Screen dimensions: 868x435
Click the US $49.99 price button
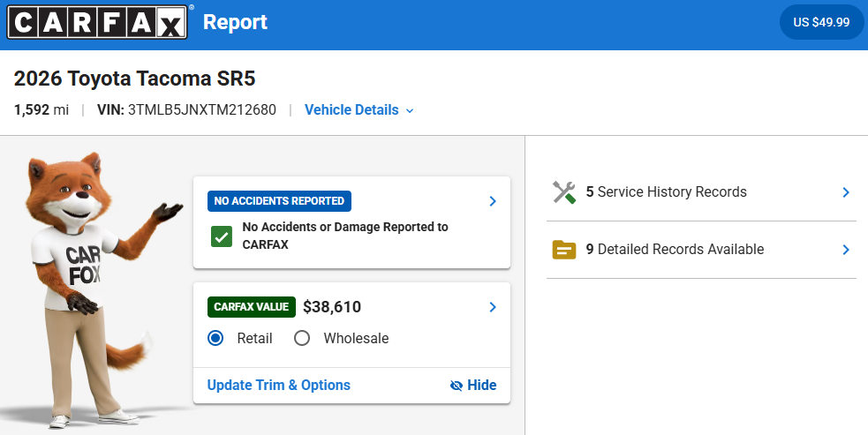821,22
